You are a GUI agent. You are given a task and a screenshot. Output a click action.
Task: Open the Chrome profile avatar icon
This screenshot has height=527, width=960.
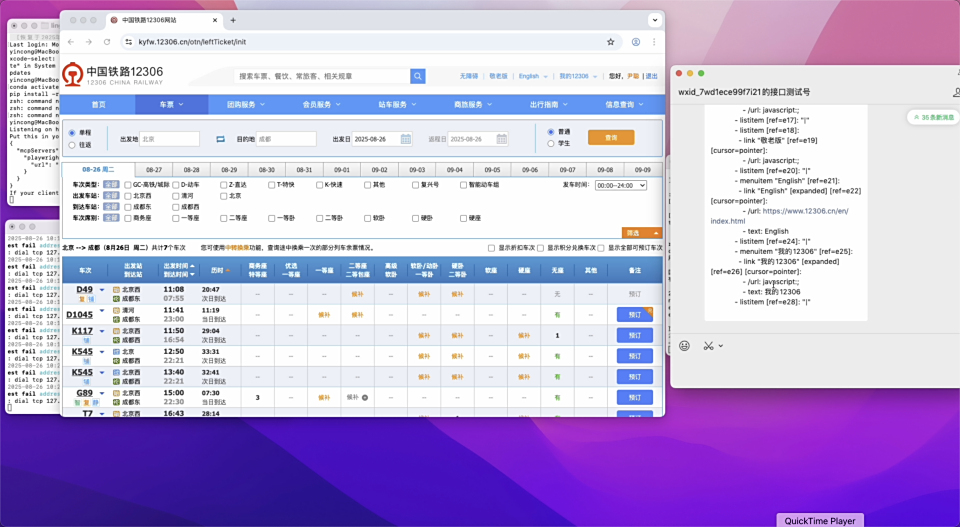(x=636, y=42)
